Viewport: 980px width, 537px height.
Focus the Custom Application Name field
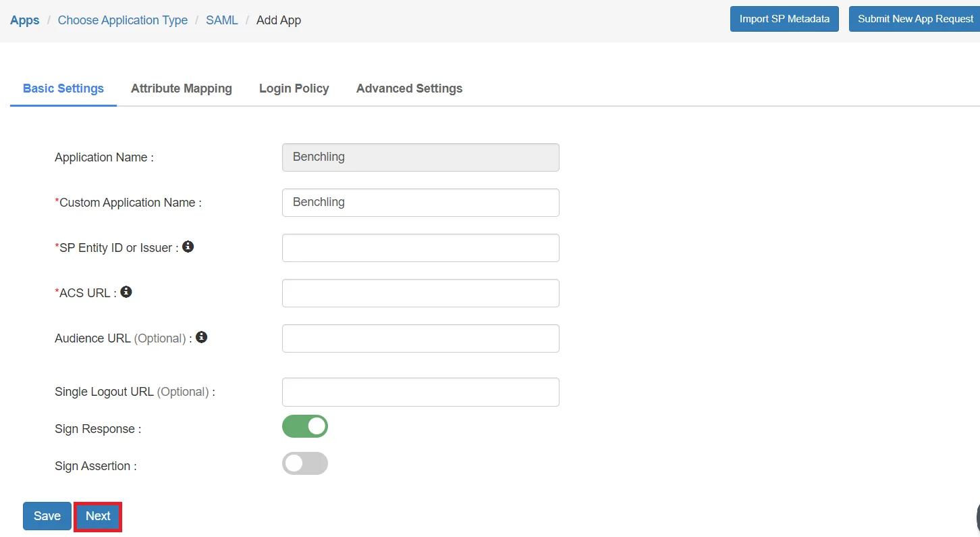(x=420, y=203)
